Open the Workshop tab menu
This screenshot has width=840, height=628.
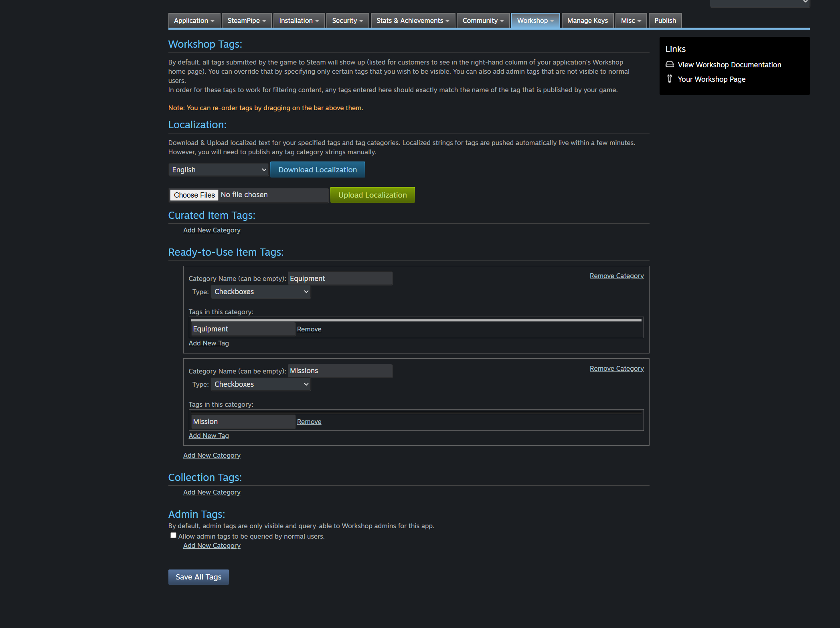[535, 20]
